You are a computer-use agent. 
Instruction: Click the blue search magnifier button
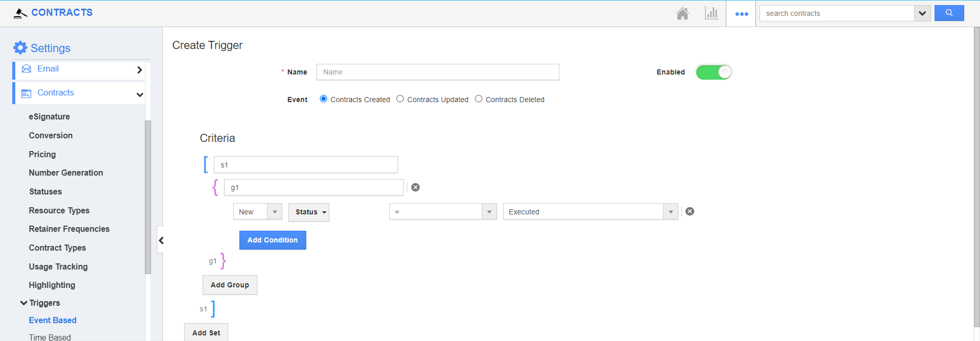pyautogui.click(x=949, y=13)
